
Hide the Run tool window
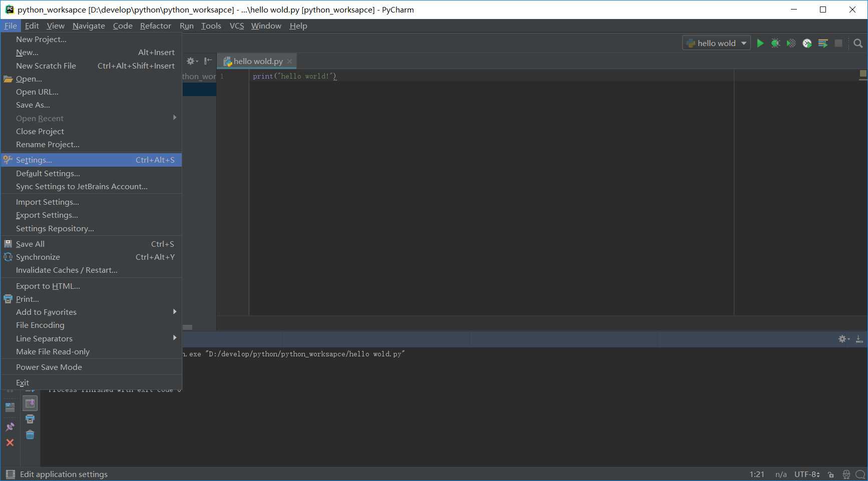pyautogui.click(x=859, y=339)
